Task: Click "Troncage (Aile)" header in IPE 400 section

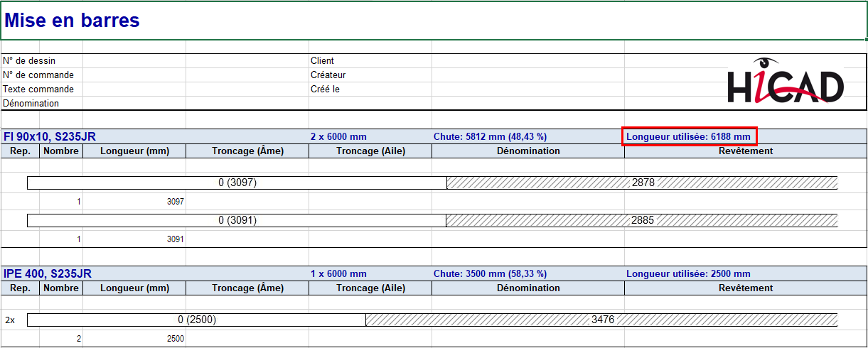Action: (370, 288)
